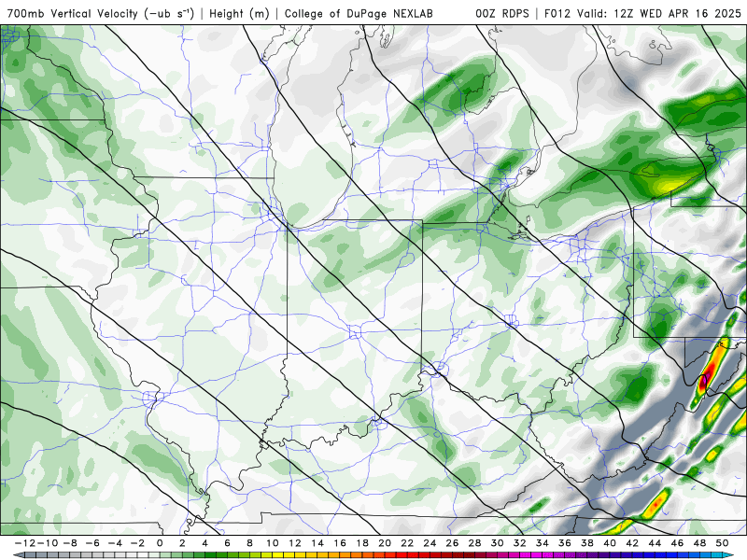Click the 'F012' forecast hour label

[x=557, y=13]
